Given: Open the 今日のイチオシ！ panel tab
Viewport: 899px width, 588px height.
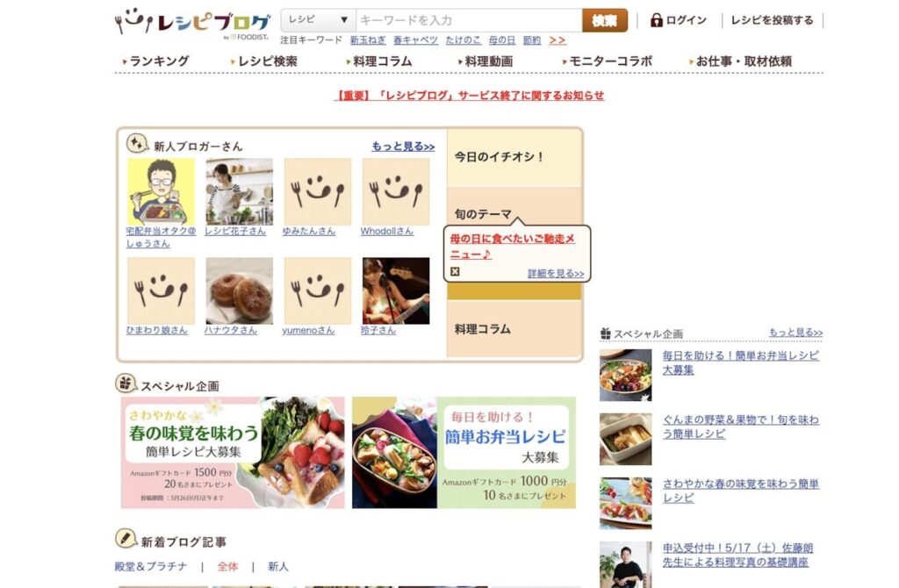Looking at the screenshot, I should pos(514,157).
